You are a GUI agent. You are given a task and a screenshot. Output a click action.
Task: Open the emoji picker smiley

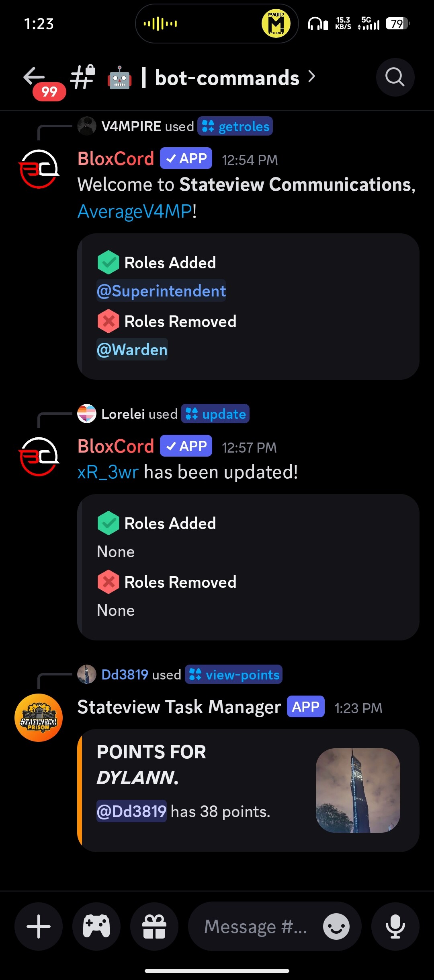coord(336,926)
